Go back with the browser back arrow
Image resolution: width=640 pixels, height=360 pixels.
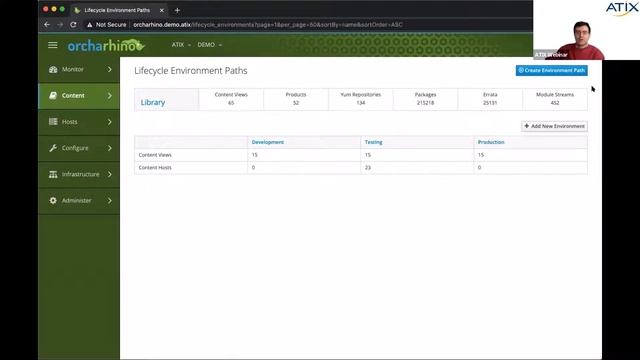coord(47,24)
